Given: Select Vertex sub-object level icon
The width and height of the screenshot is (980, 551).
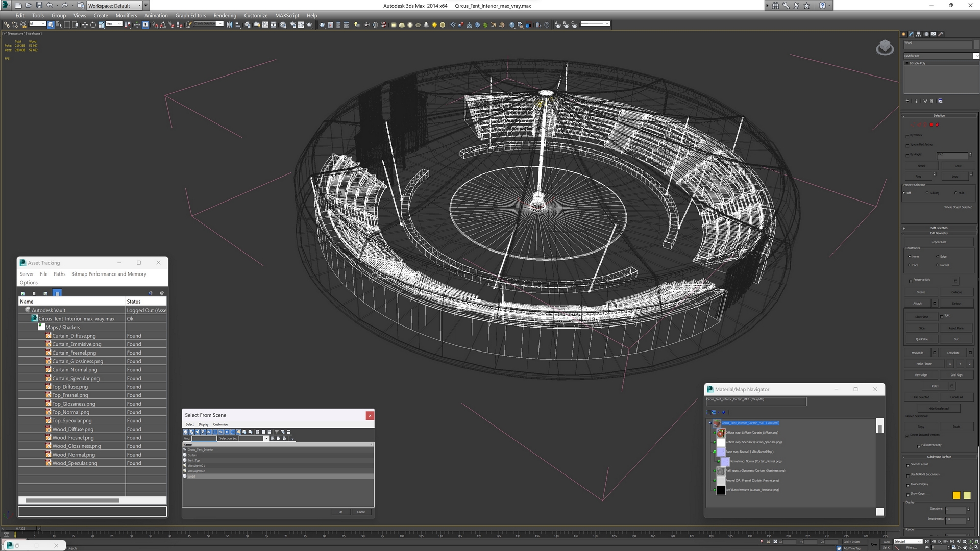Looking at the screenshot, I should (913, 124).
